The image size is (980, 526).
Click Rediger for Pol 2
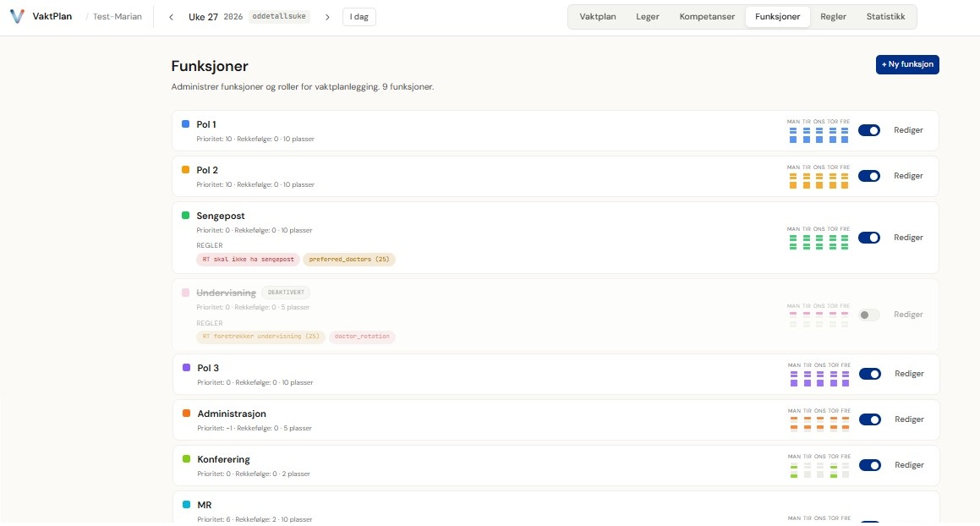908,176
